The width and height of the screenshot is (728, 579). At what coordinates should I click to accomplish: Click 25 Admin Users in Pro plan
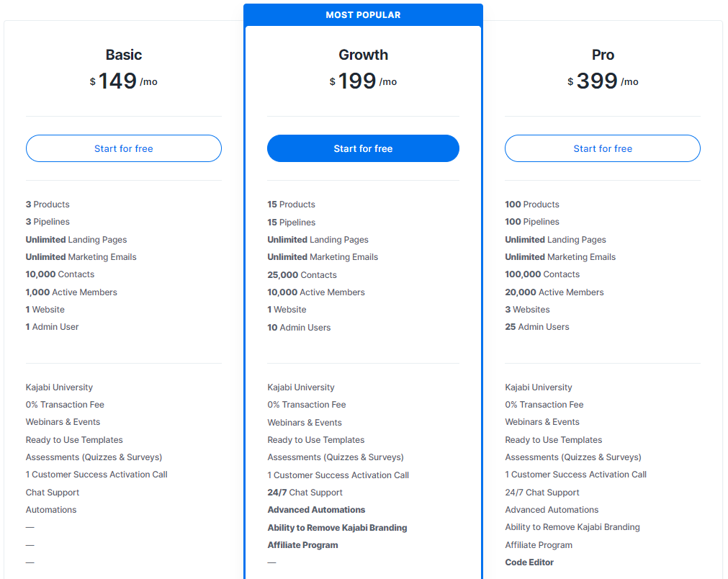coord(537,327)
